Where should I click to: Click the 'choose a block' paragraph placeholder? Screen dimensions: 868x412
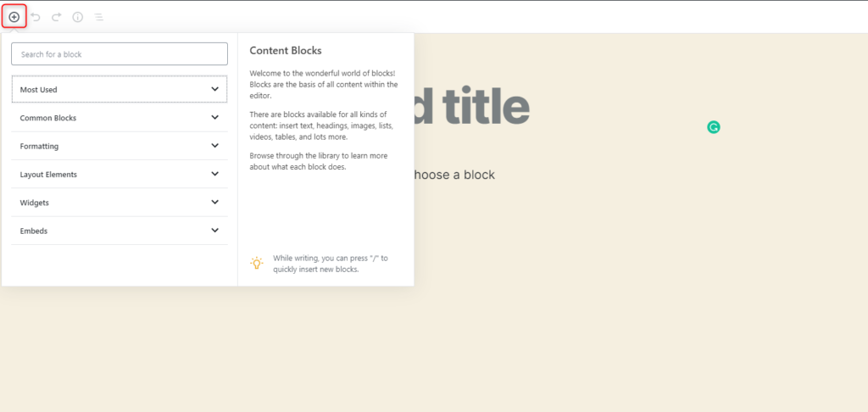[x=452, y=175]
